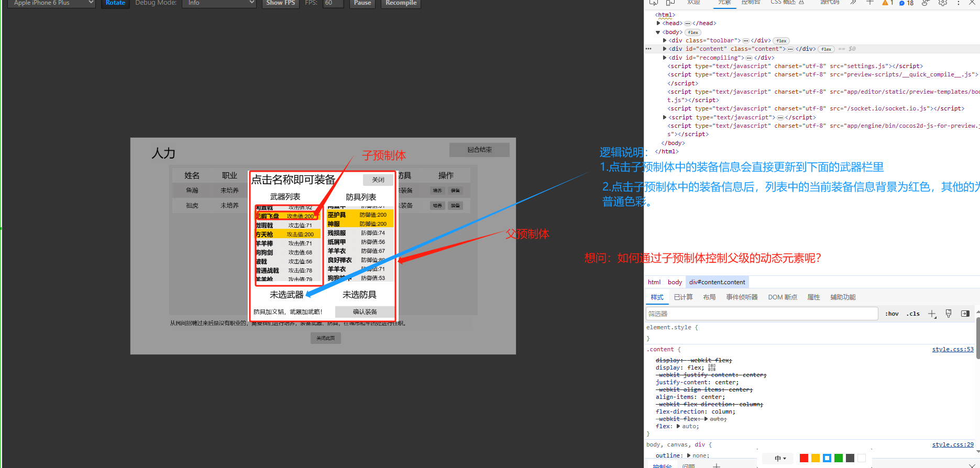Pick the yellow color swatch
The width and height of the screenshot is (980, 468).
point(816,458)
